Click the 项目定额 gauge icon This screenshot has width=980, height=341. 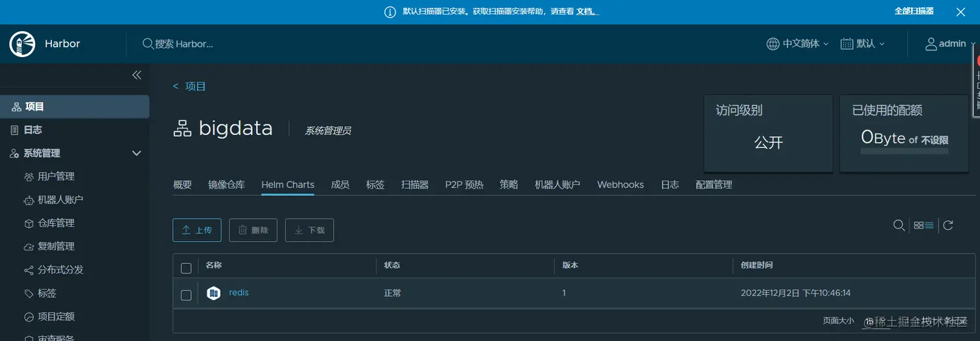click(x=29, y=316)
